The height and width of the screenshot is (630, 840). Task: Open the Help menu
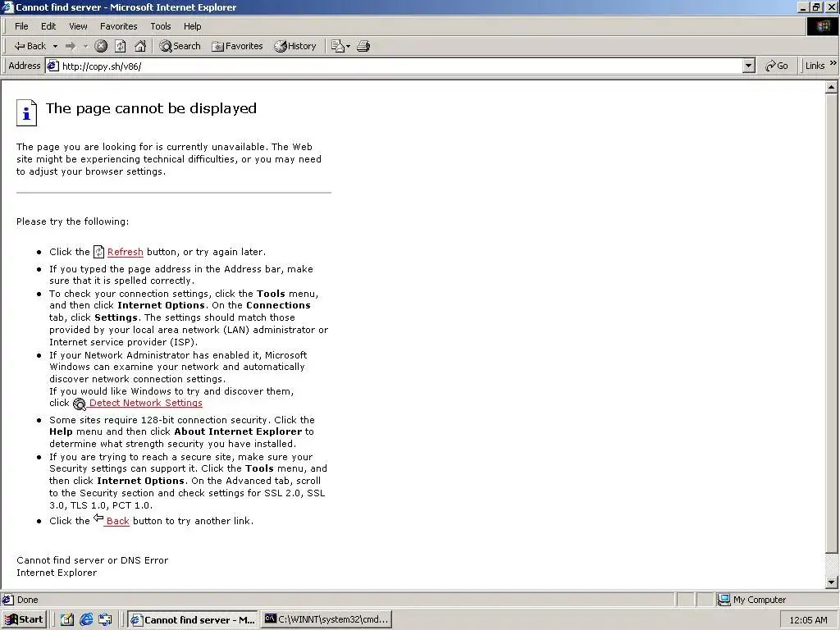(x=192, y=26)
